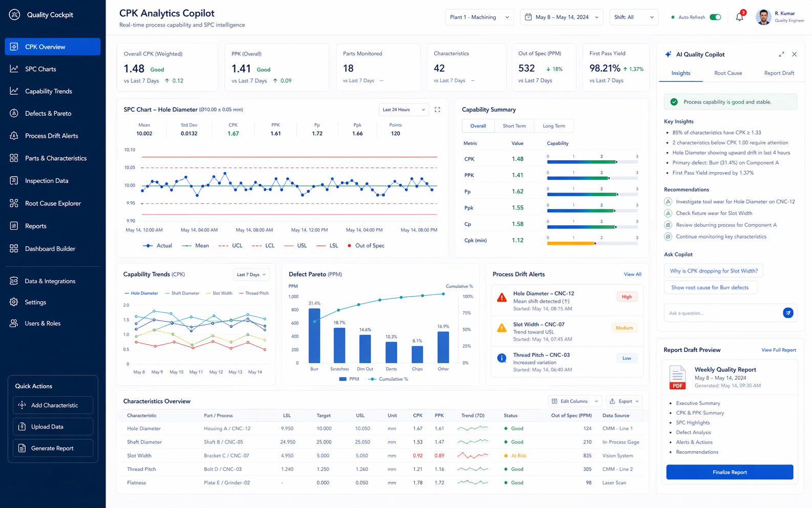Image resolution: width=812 pixels, height=508 pixels.
Task: Open the Last 24 Hours dropdown
Action: [x=403, y=110]
